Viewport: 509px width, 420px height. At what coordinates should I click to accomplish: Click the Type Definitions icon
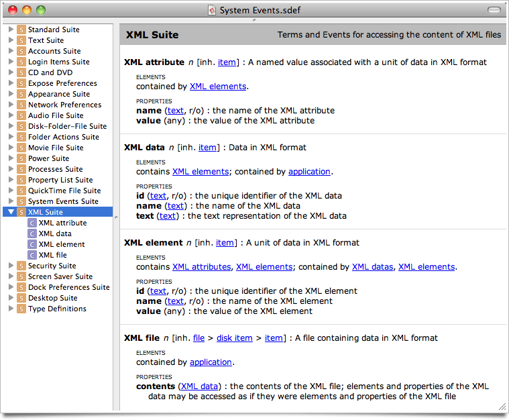coord(21,309)
